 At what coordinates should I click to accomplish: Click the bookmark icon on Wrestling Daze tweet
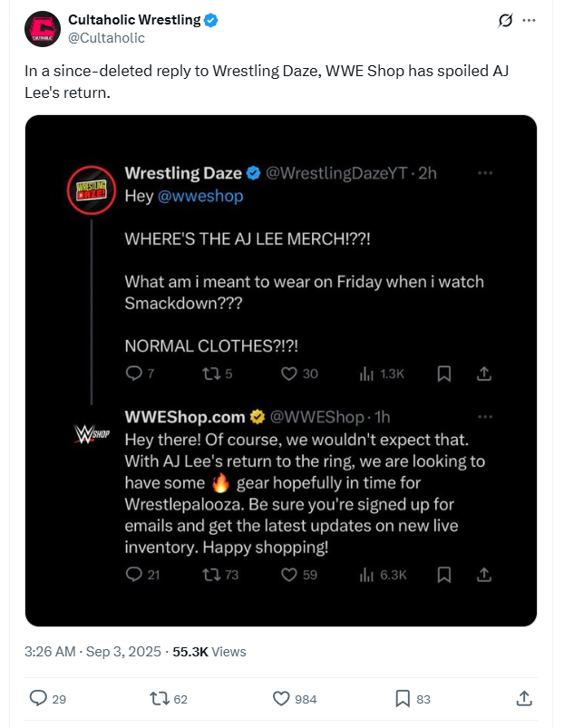tap(444, 373)
